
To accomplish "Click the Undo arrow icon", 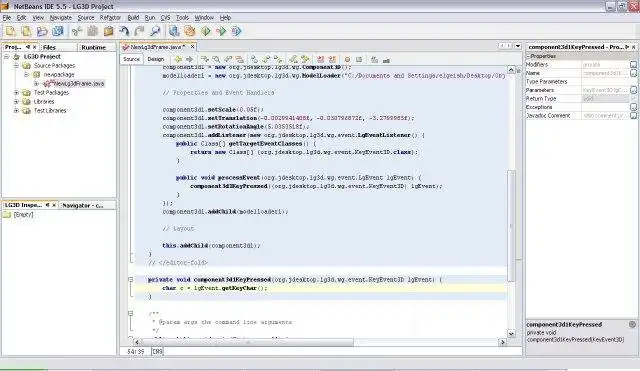I will [124, 31].
